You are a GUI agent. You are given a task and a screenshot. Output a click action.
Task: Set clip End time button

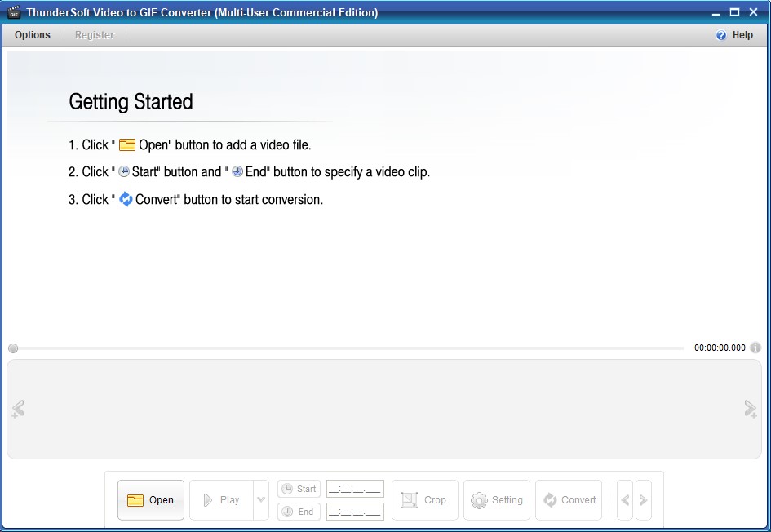click(x=299, y=512)
